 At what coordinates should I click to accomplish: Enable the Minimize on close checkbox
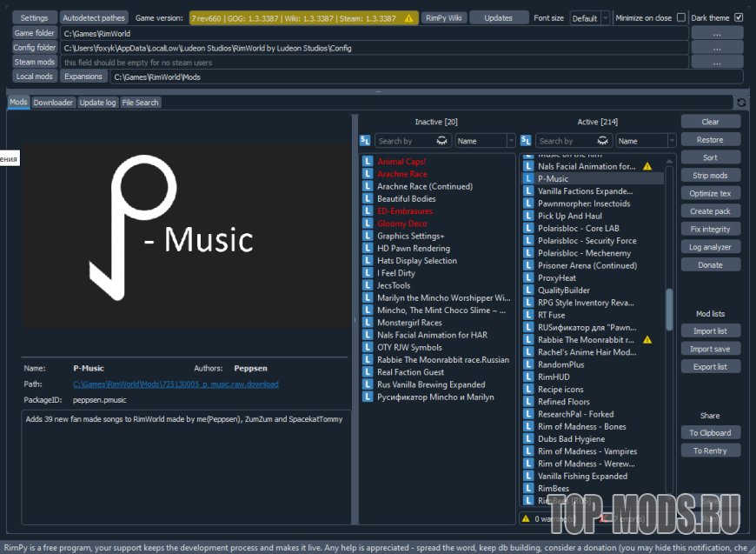[x=680, y=17]
